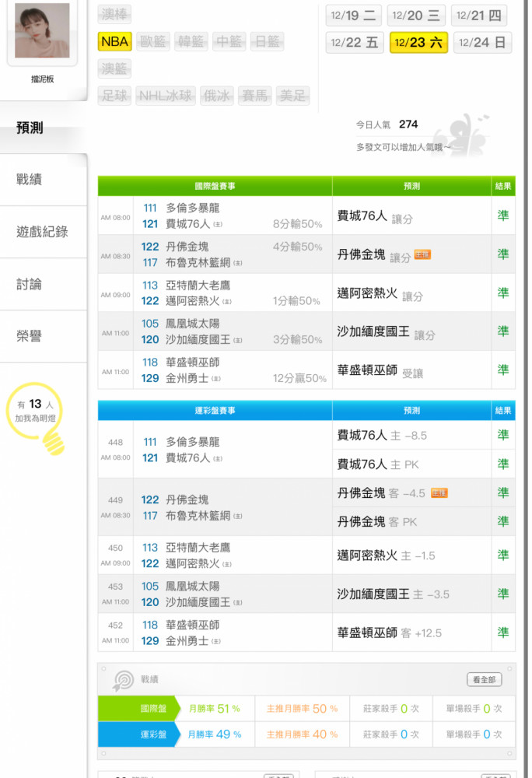The image size is (532, 778).
Task: Click 費城76人 主 -8.5 prediction
Action: click(382, 435)
